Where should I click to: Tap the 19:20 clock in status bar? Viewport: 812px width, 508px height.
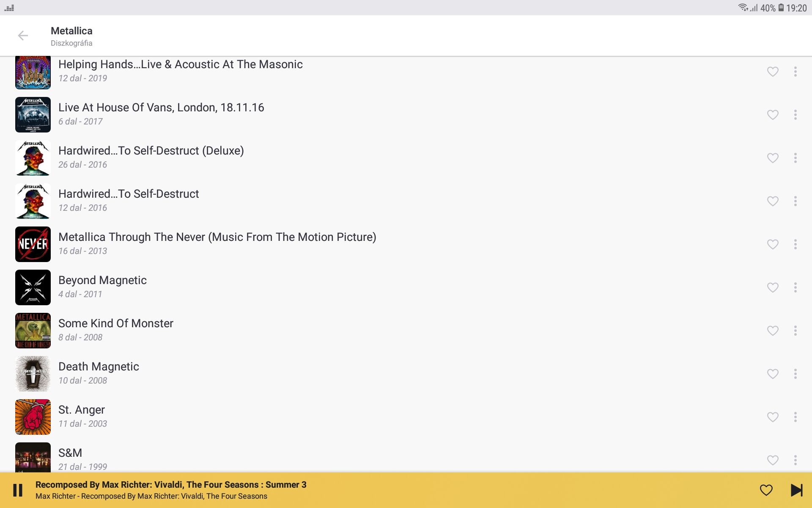796,8
